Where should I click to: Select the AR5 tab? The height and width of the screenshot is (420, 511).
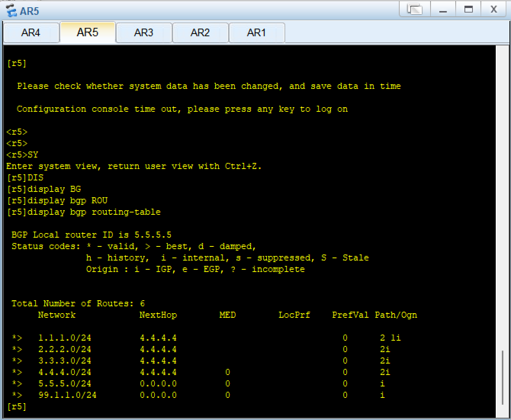click(x=88, y=32)
